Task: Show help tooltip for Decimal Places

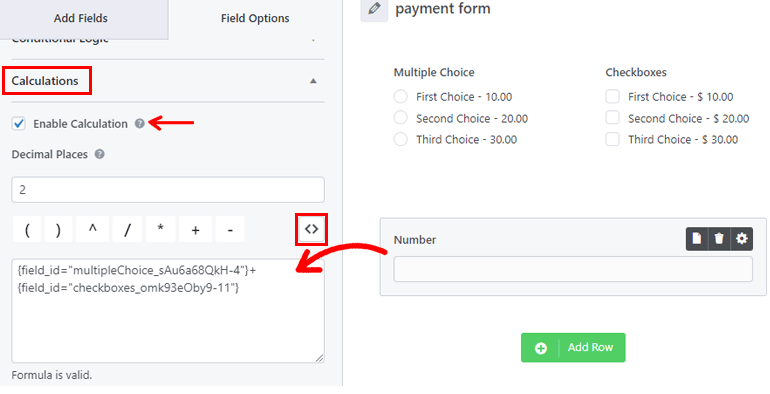Action: pos(100,154)
